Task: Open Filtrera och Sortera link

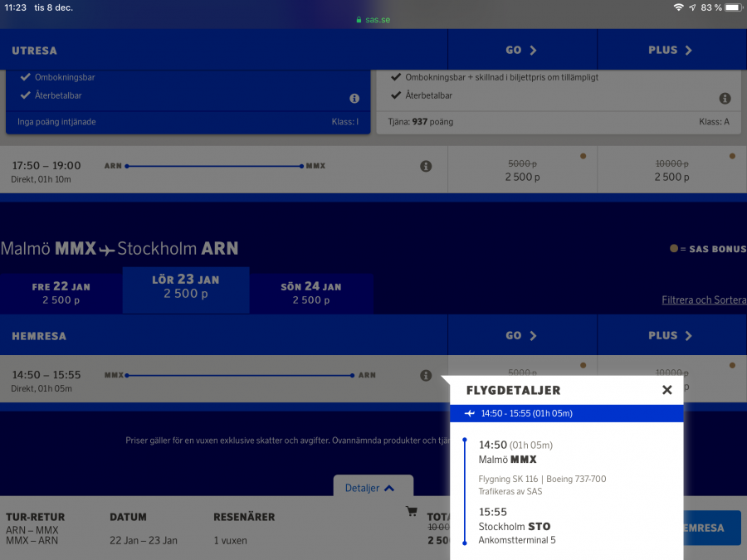Action: 703,299
